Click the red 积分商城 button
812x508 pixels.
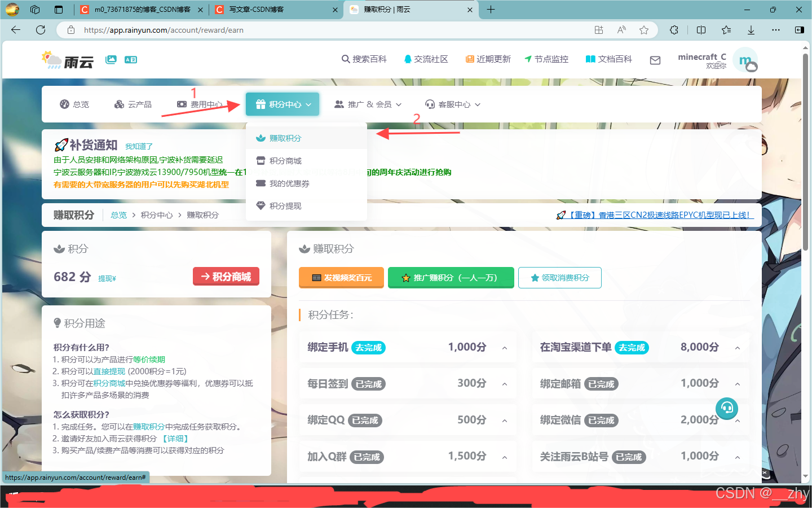pos(226,276)
